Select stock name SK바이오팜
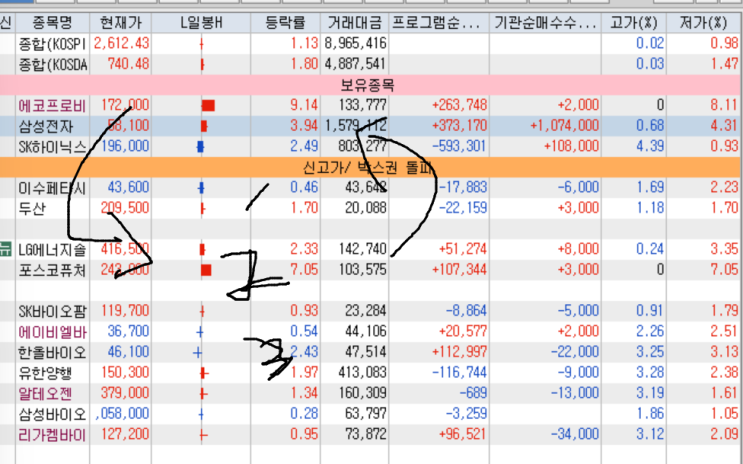This screenshot has width=743, height=464. (52, 312)
